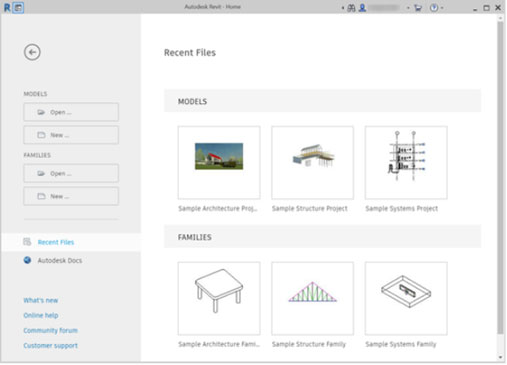Open the search binoculars icon in title bar
The height and width of the screenshot is (365, 507).
coord(351,8)
